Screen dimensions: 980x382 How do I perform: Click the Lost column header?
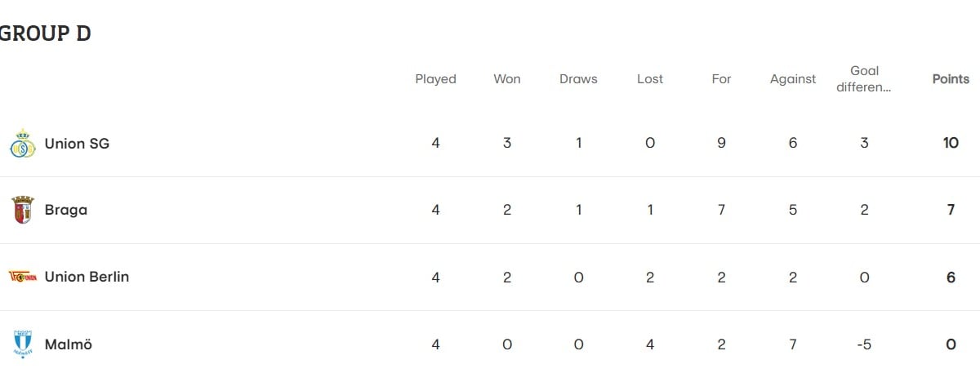650,79
